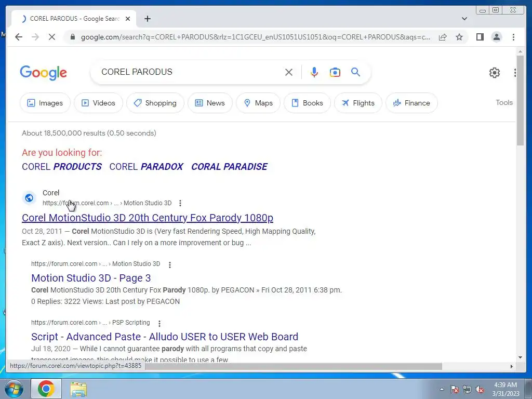Open the taskbar clock showing 4:39 AM

tap(506, 389)
